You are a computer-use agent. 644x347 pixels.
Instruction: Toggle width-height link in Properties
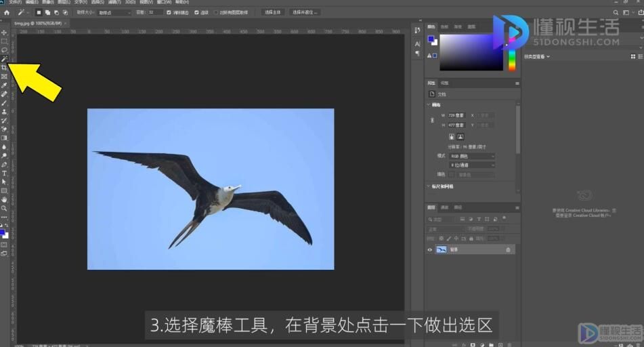click(x=432, y=120)
